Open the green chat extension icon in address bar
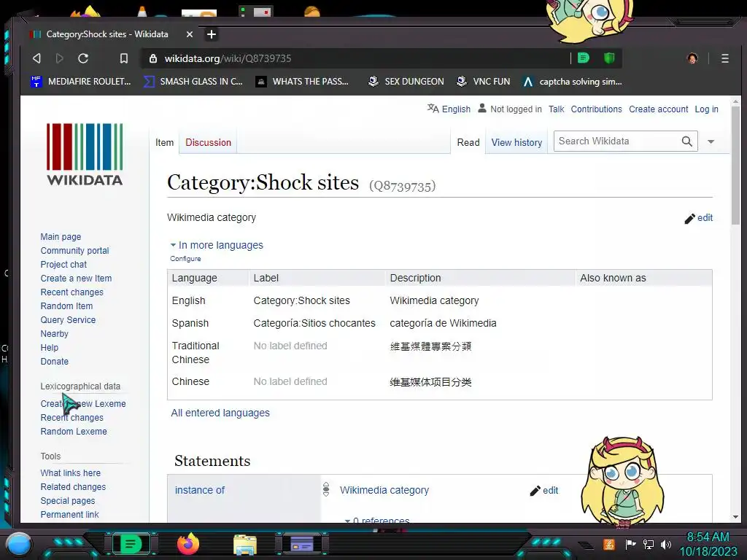Viewport: 747px width, 560px height. [x=583, y=58]
